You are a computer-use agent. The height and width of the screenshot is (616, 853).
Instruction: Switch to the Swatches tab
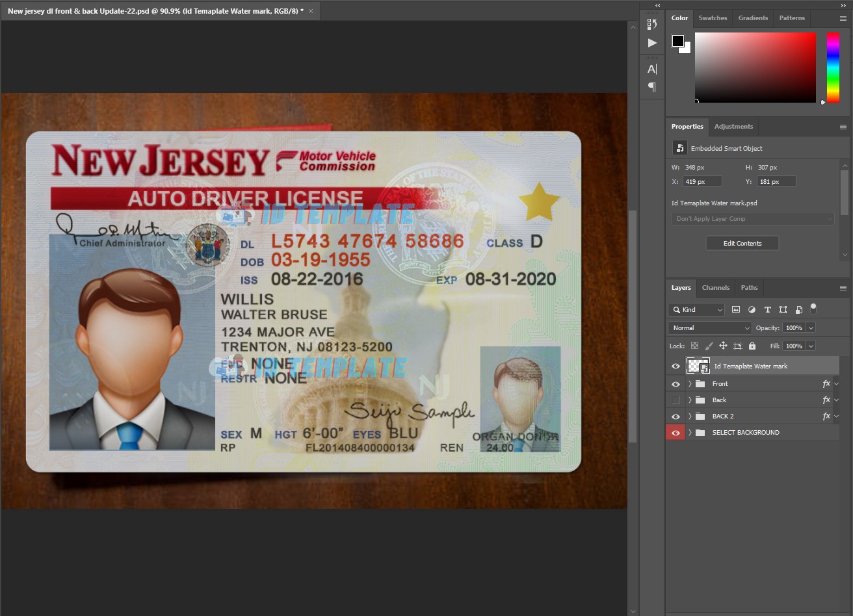coord(713,18)
